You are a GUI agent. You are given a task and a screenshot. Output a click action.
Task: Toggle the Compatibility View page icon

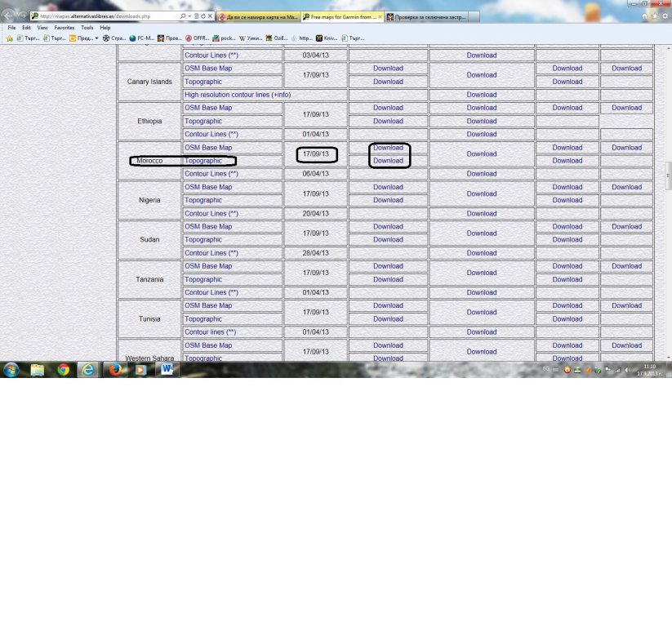point(197,16)
